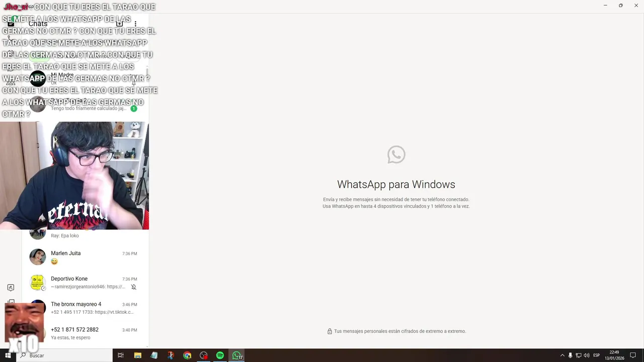Click the end-to-end encryption notice text

click(x=400, y=331)
